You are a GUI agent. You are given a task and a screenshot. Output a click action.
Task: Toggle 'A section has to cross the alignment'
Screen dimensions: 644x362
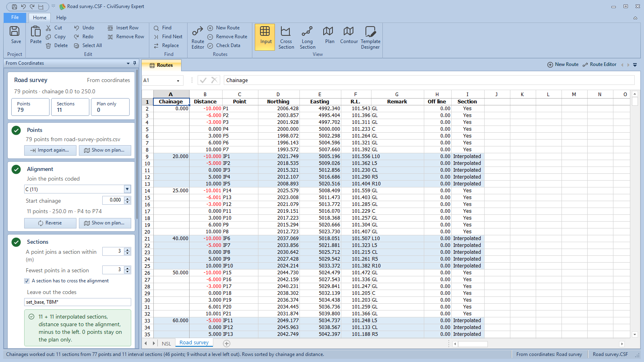point(27,281)
